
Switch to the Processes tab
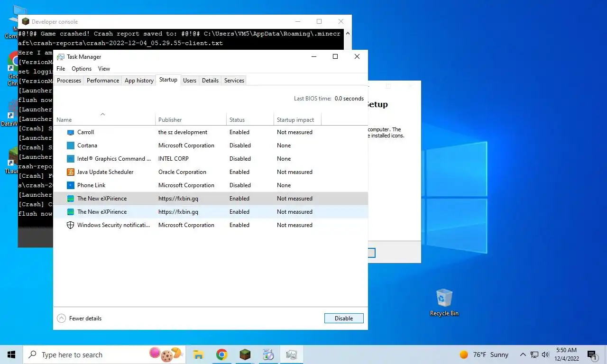pos(69,81)
